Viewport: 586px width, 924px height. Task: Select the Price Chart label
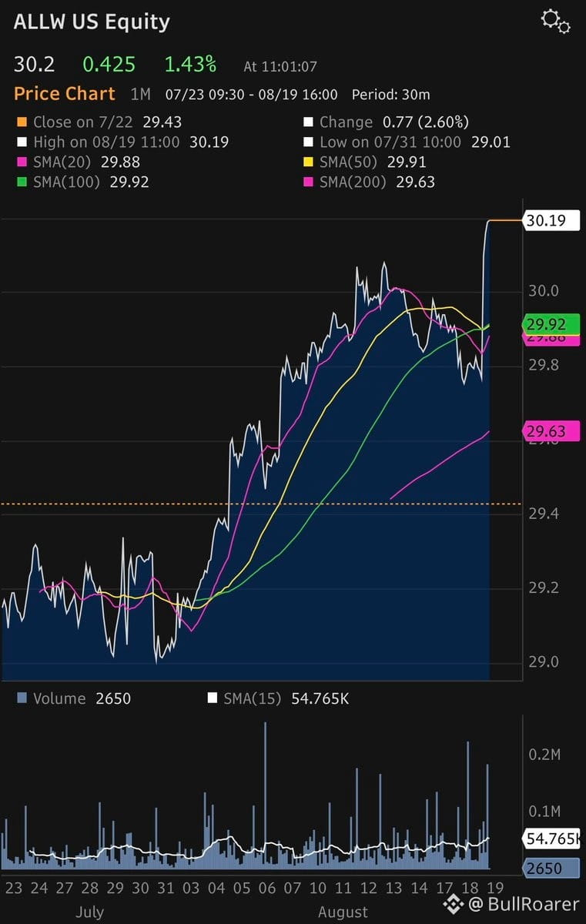[x=65, y=94]
